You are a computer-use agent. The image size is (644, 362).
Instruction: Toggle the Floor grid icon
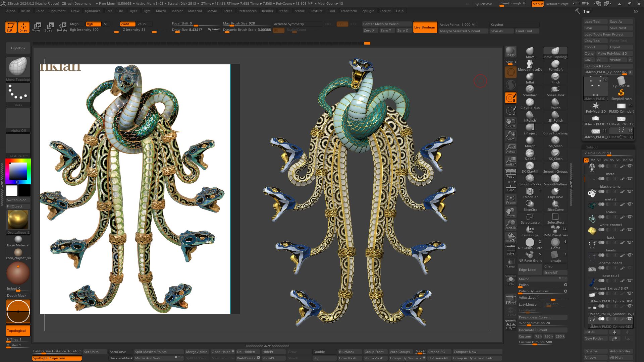pyautogui.click(x=511, y=187)
